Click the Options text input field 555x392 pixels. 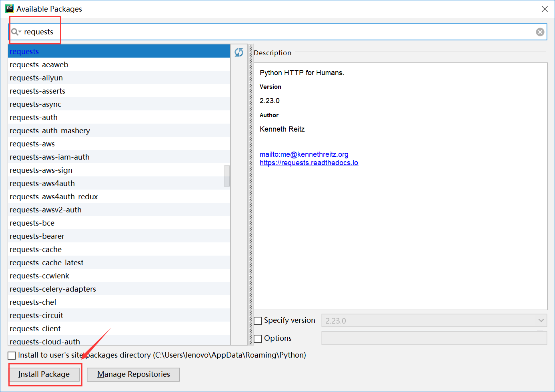tap(434, 338)
